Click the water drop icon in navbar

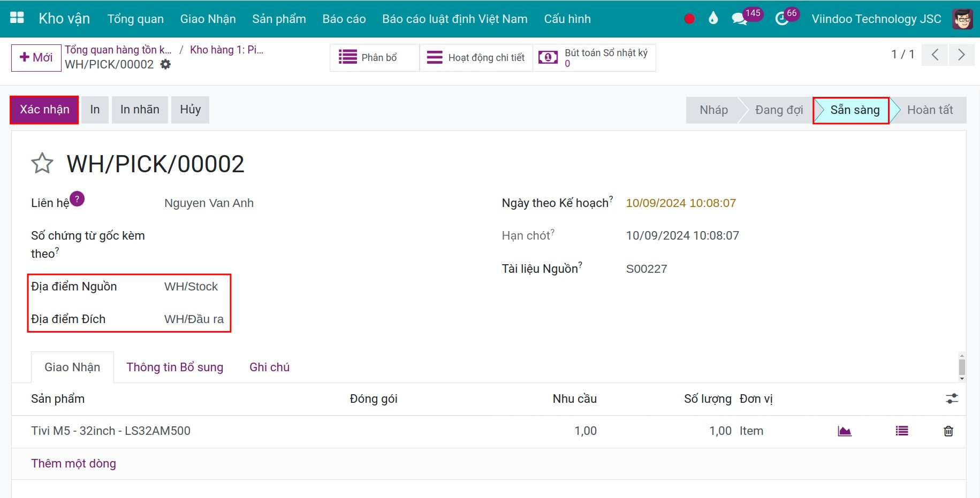pyautogui.click(x=713, y=19)
